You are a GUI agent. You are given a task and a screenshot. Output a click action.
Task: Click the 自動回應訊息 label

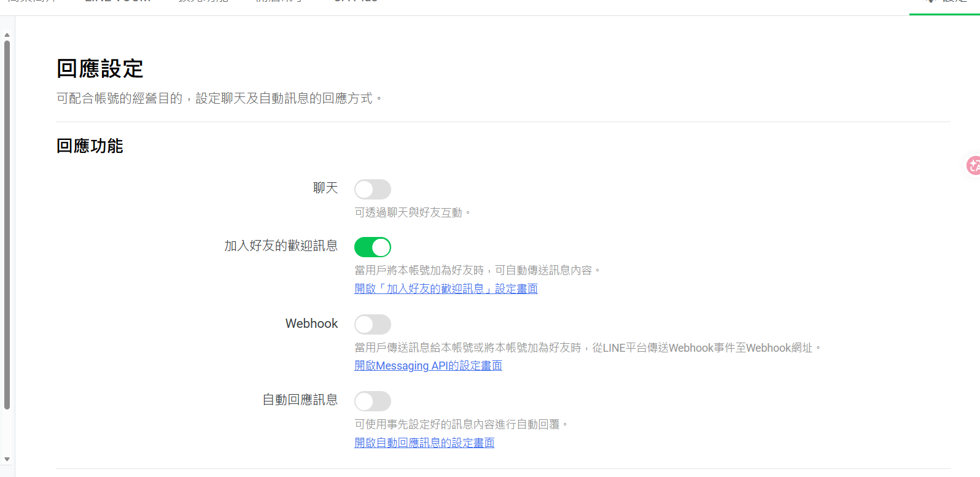(x=300, y=400)
